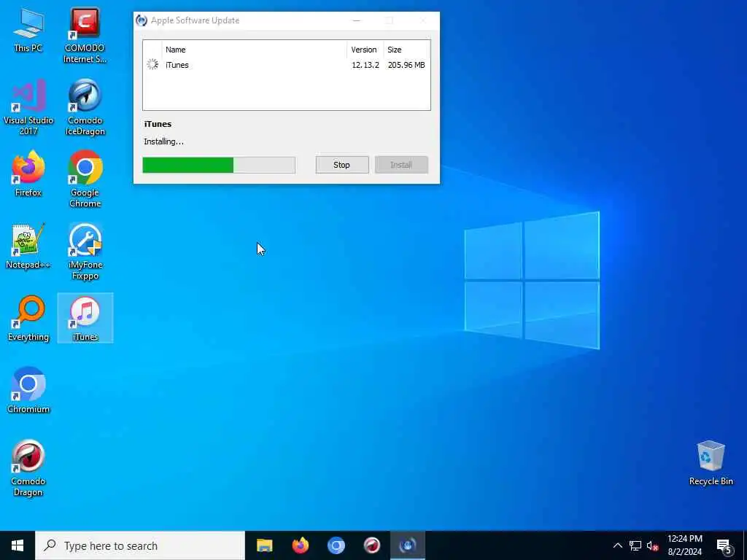
Task: Click the taskbar search box
Action: [140, 545]
